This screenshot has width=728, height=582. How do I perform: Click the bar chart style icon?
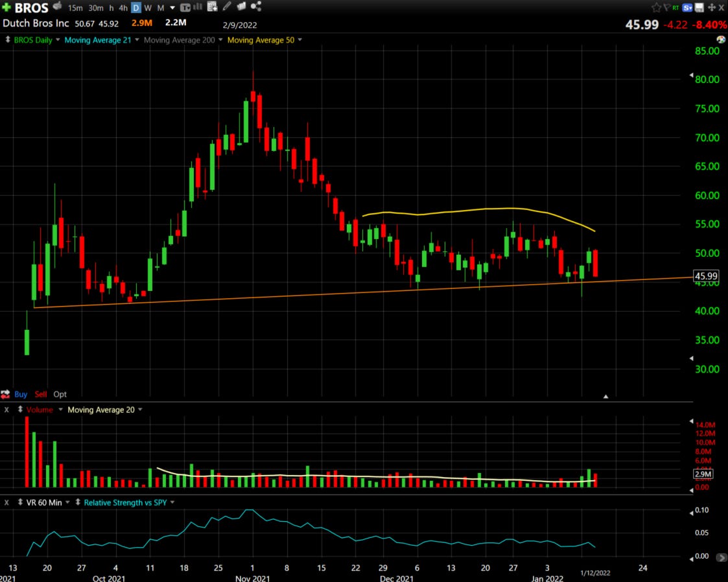[x=198, y=6]
